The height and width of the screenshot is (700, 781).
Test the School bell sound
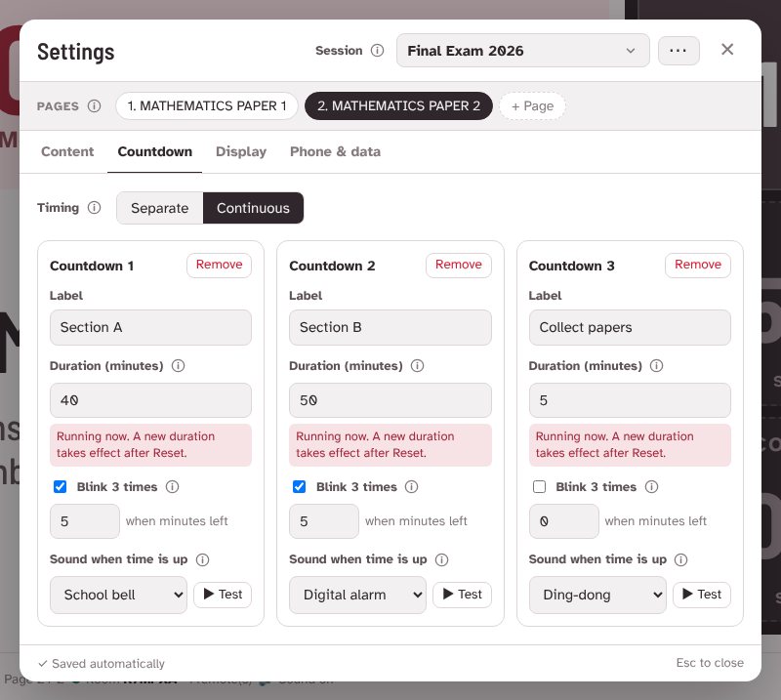223,595
